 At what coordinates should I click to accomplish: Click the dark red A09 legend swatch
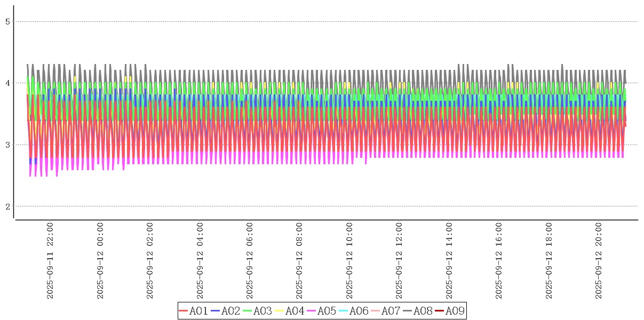(440, 311)
